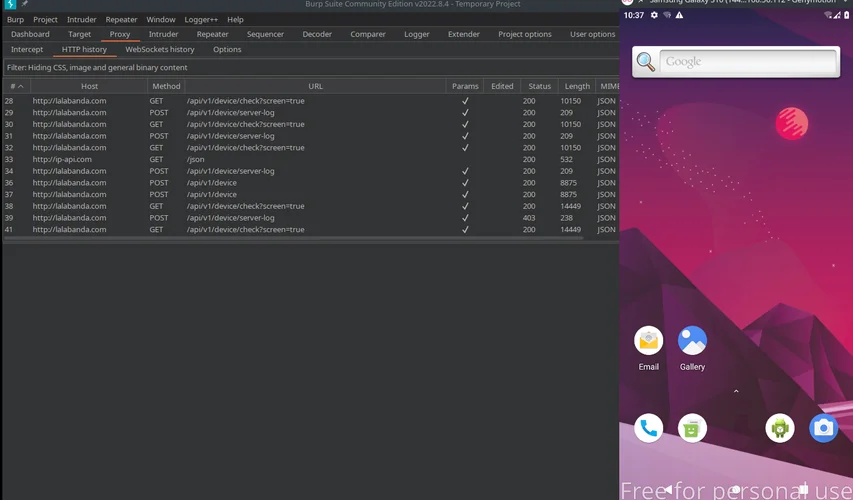Open the Proxy Options sub-tab
The image size is (853, 500).
(227, 50)
